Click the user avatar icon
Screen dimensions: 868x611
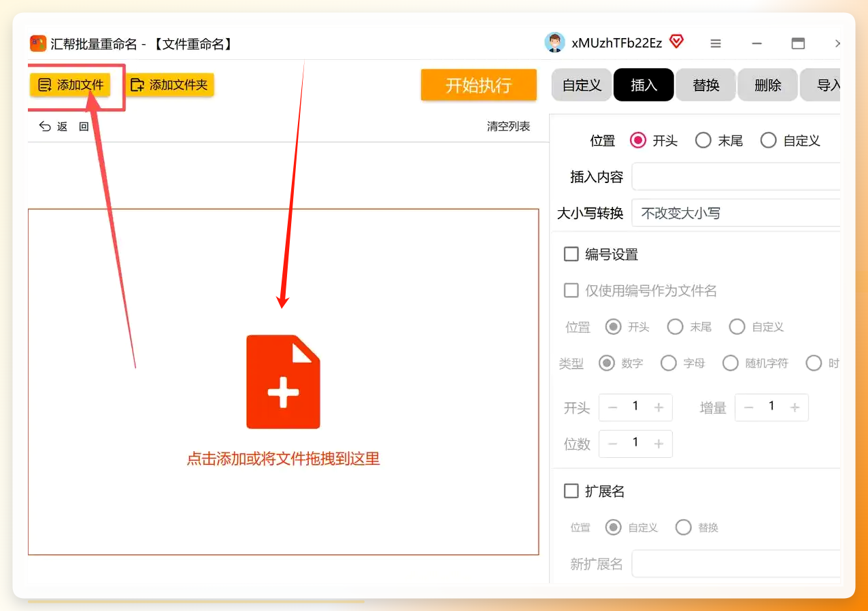(x=555, y=43)
